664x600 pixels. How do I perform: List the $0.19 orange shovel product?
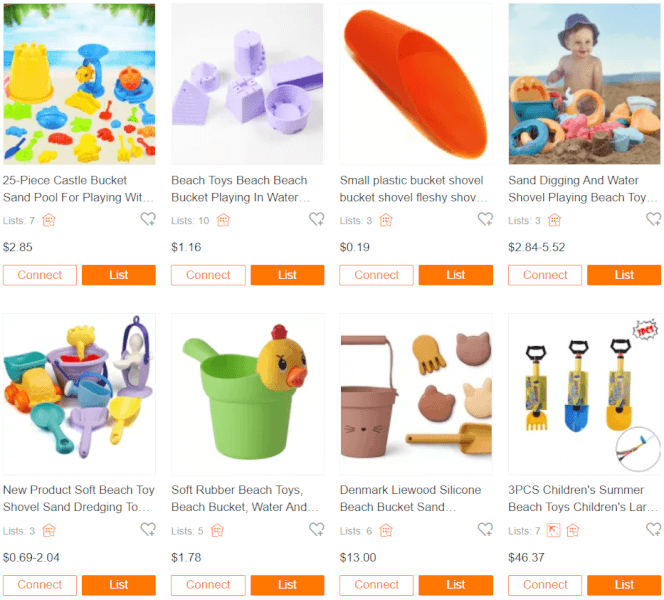point(456,275)
